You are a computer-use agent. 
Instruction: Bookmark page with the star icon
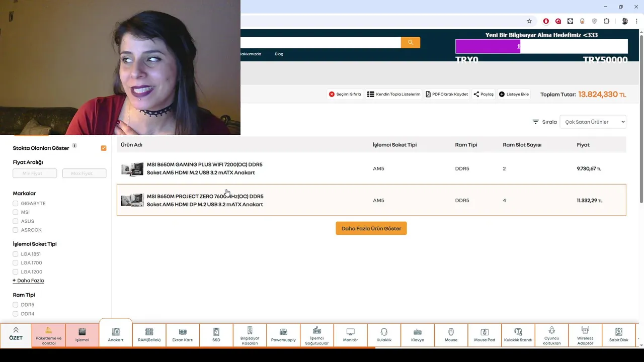[529, 21]
